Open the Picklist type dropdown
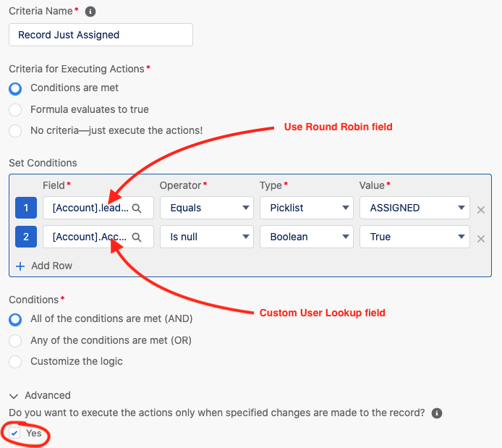Image resolution: width=502 pixels, height=448 pixels. [x=307, y=208]
